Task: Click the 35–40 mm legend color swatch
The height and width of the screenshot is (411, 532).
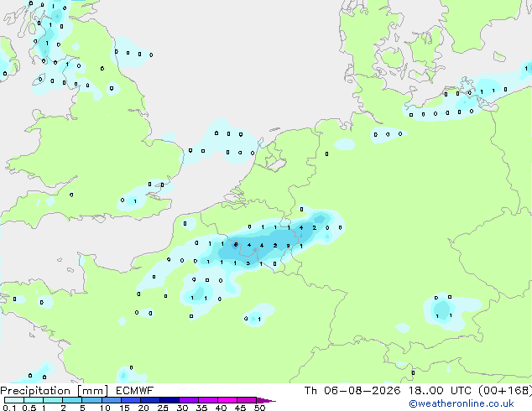Action: (x=208, y=400)
